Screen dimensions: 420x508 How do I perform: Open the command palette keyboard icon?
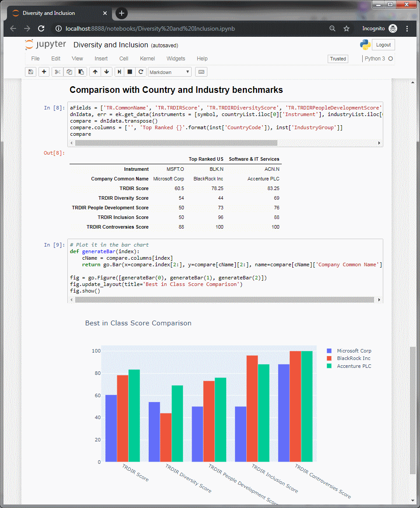201,72
